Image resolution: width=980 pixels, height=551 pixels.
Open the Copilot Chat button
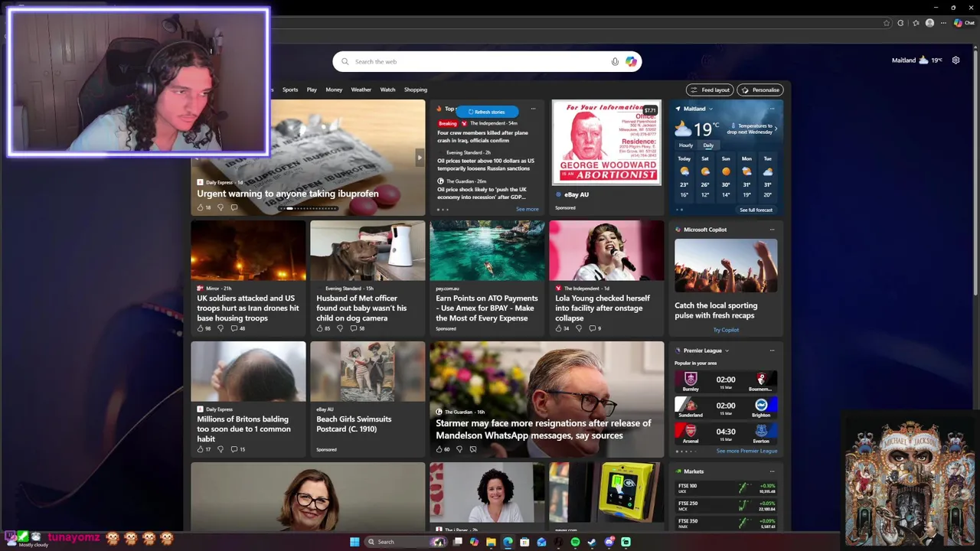tap(963, 23)
